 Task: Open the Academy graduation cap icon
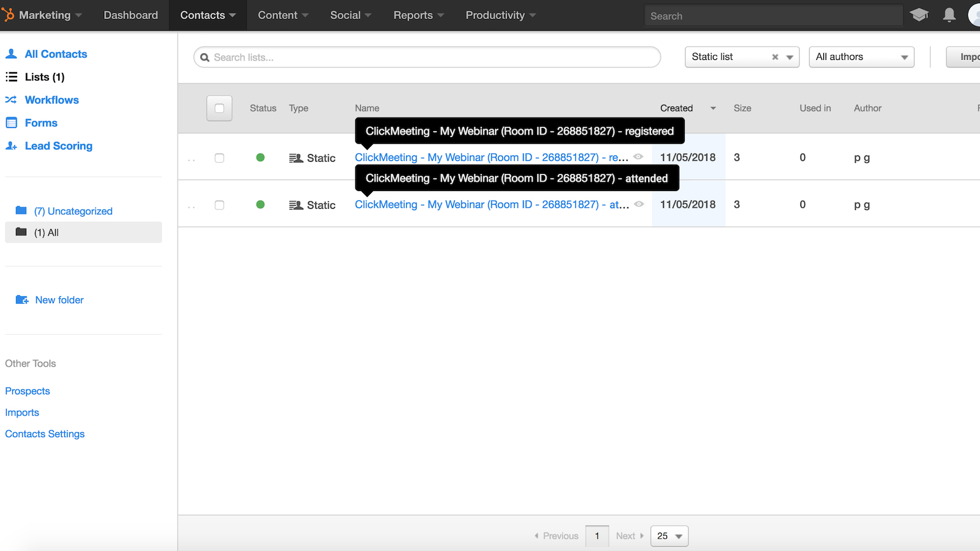point(919,15)
